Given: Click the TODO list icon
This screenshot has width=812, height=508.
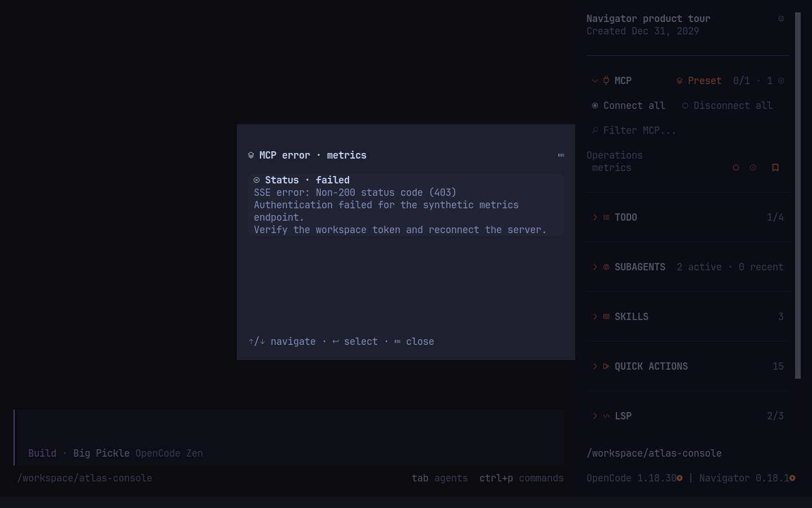Looking at the screenshot, I should [606, 217].
